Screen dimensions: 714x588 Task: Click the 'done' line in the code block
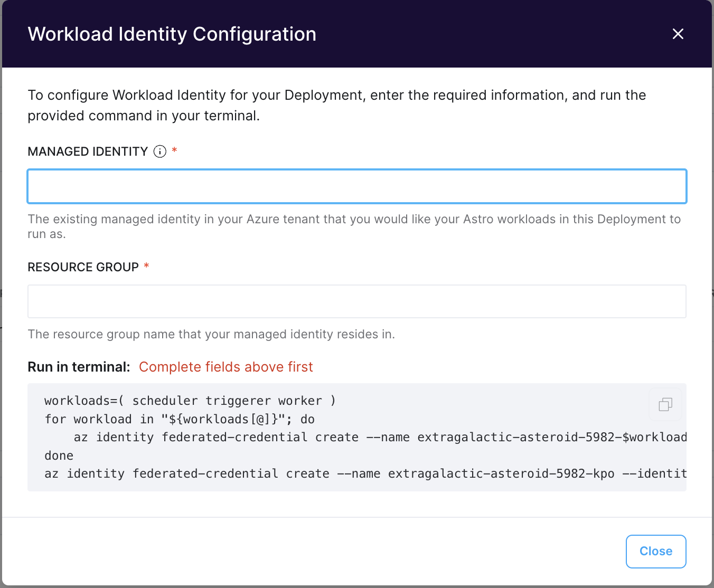(59, 456)
